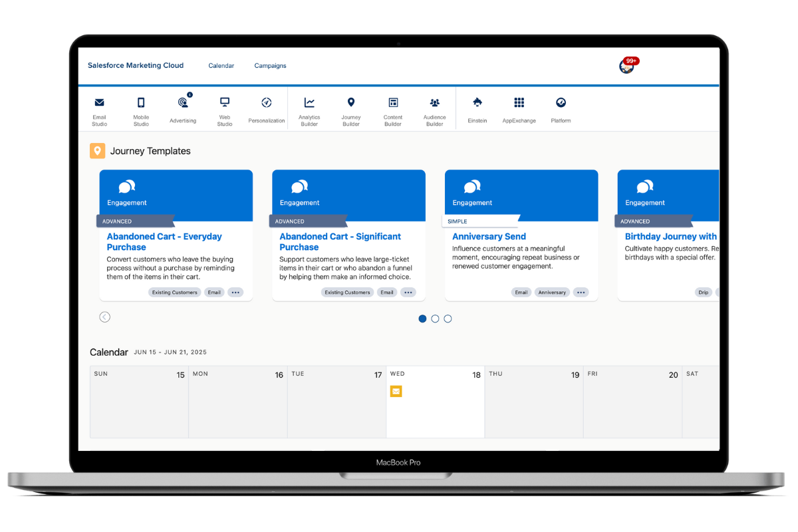
Task: Click the user avatar with 99+ notifications
Action: pyautogui.click(x=627, y=65)
